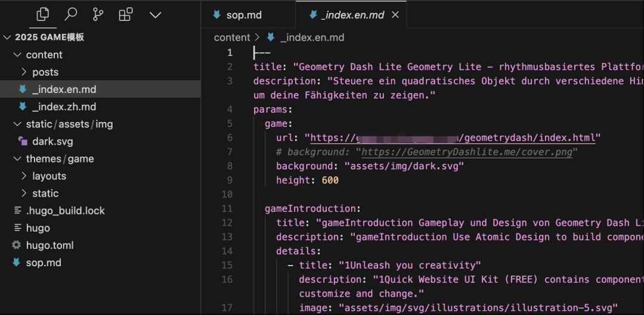Click the markdown icon beside _index.zh.md

click(23, 107)
